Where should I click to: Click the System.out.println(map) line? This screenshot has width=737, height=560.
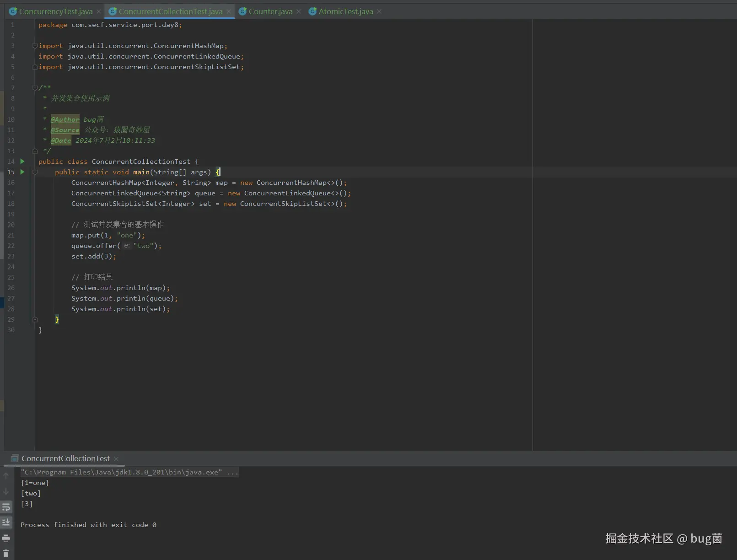click(120, 288)
